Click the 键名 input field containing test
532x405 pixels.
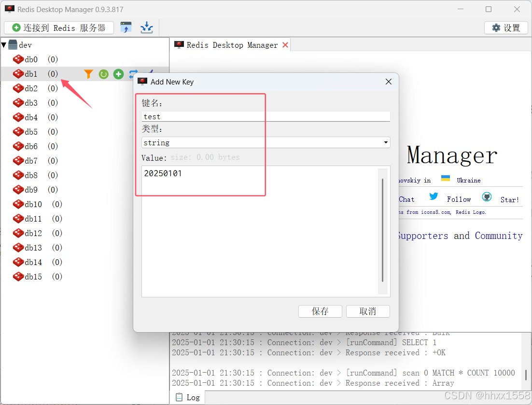pyautogui.click(x=266, y=116)
